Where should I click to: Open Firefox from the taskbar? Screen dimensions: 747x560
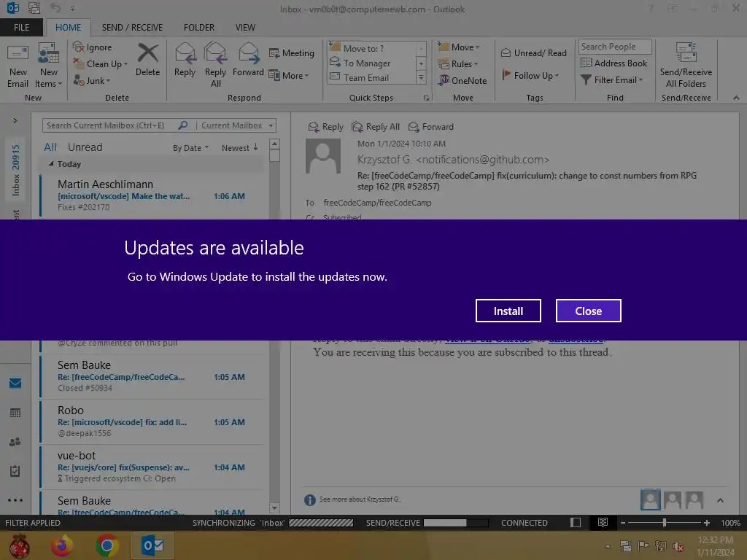click(x=61, y=545)
